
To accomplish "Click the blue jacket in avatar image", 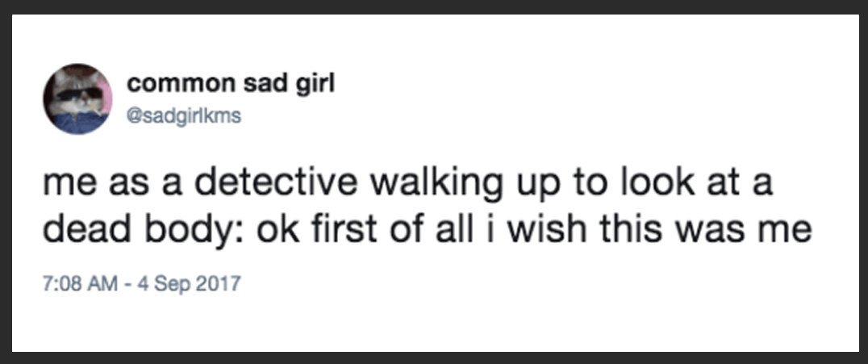I will pos(77,122).
